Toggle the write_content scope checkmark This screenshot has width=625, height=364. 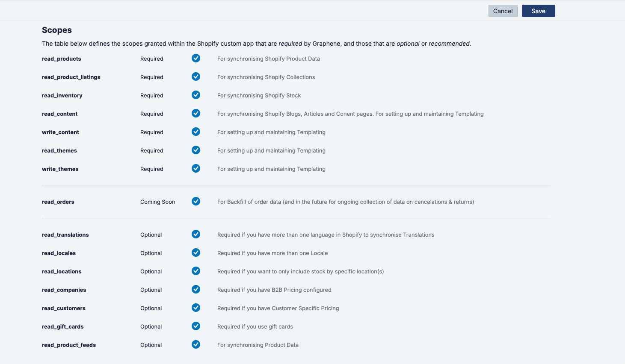[x=196, y=132]
